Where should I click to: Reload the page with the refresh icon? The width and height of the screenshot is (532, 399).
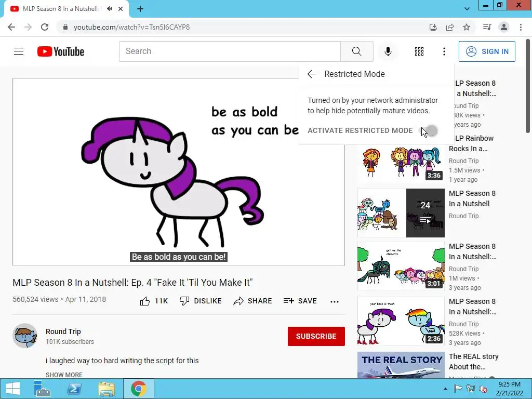45,27
